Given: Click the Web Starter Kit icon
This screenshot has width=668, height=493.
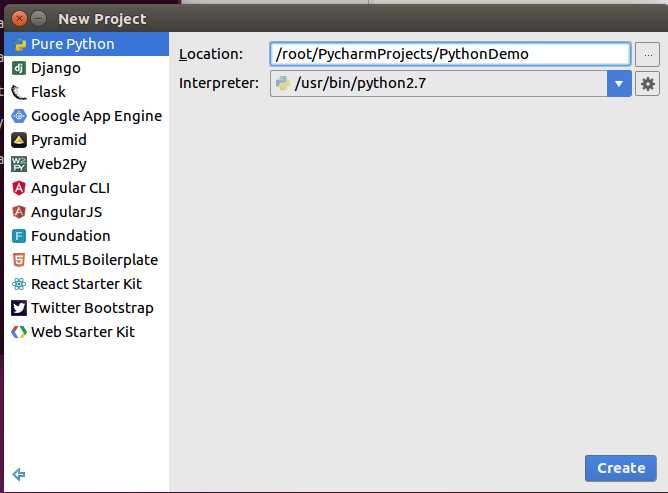Looking at the screenshot, I should (x=18, y=332).
